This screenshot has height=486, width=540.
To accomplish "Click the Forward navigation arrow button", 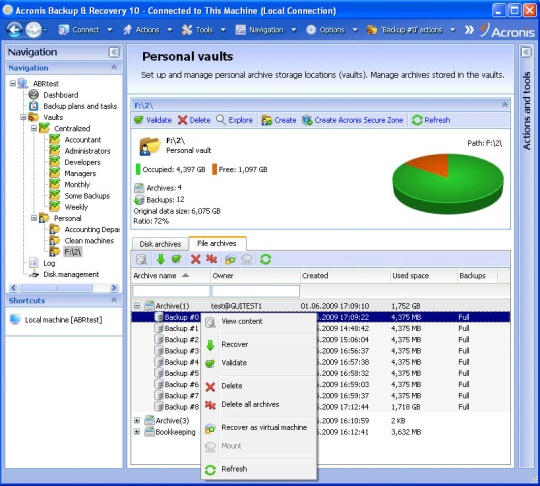I will coord(33,30).
